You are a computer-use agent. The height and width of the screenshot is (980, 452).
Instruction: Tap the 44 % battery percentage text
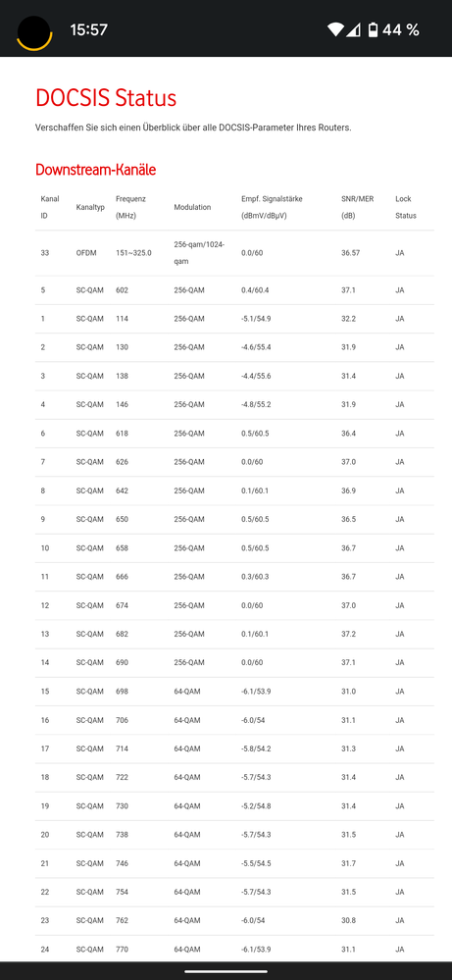tap(401, 29)
